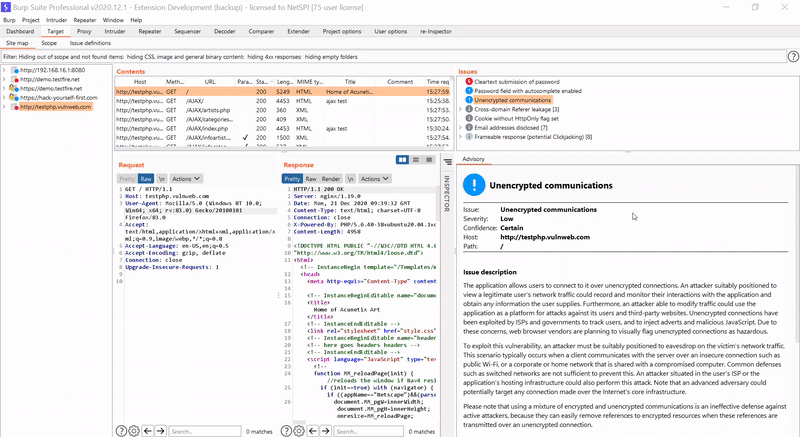Open Request Actions dropdown
The height and width of the screenshot is (437, 800).
coord(186,178)
